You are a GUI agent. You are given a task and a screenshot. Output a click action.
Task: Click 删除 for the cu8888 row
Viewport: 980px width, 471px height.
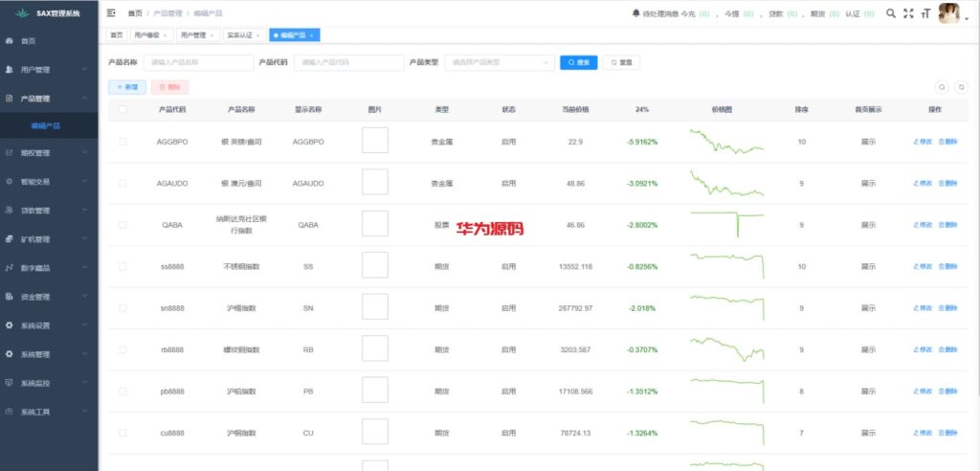tap(947, 433)
